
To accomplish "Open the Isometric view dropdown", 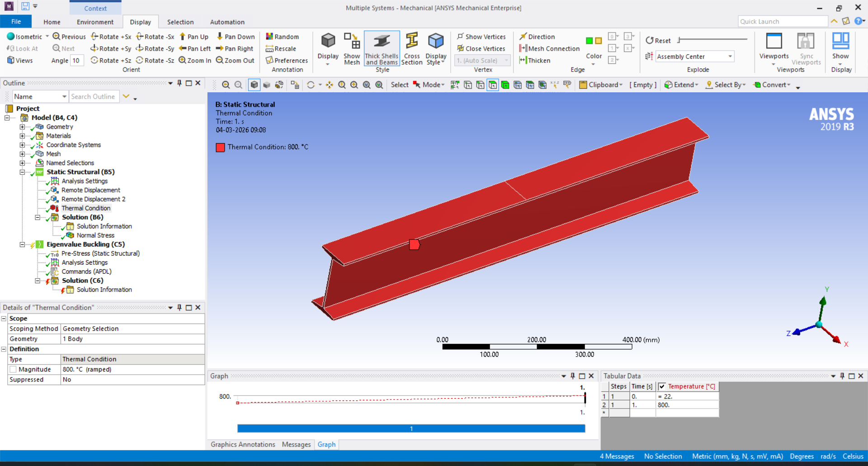I will coord(47,37).
